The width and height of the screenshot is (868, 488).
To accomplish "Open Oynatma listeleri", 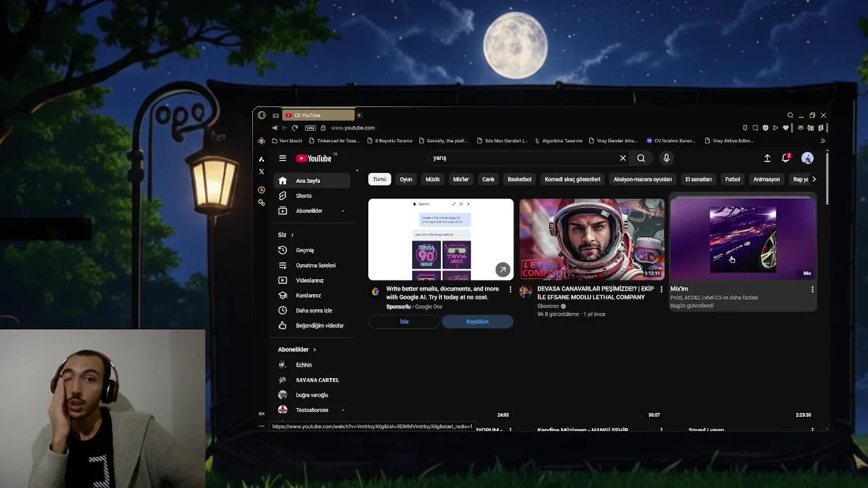I will pos(312,265).
